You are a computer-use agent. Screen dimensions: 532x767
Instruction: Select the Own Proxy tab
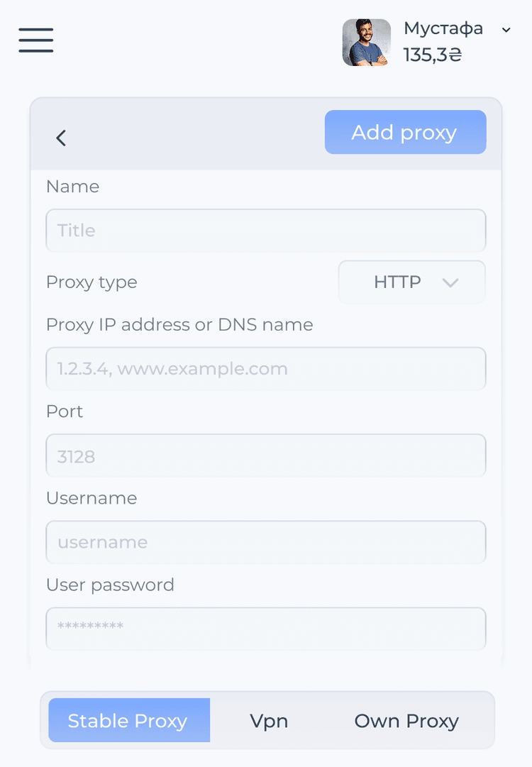pos(406,720)
